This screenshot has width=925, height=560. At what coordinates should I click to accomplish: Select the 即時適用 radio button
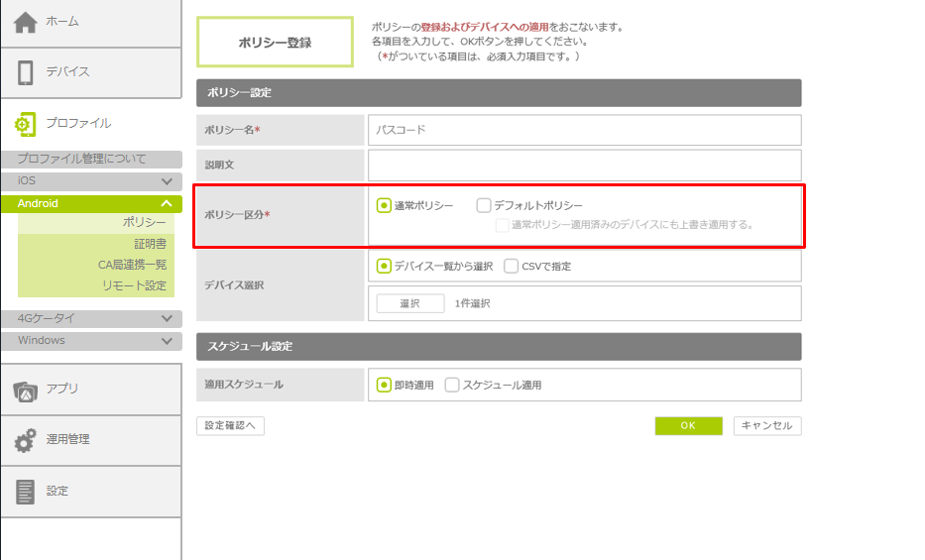click(x=384, y=385)
